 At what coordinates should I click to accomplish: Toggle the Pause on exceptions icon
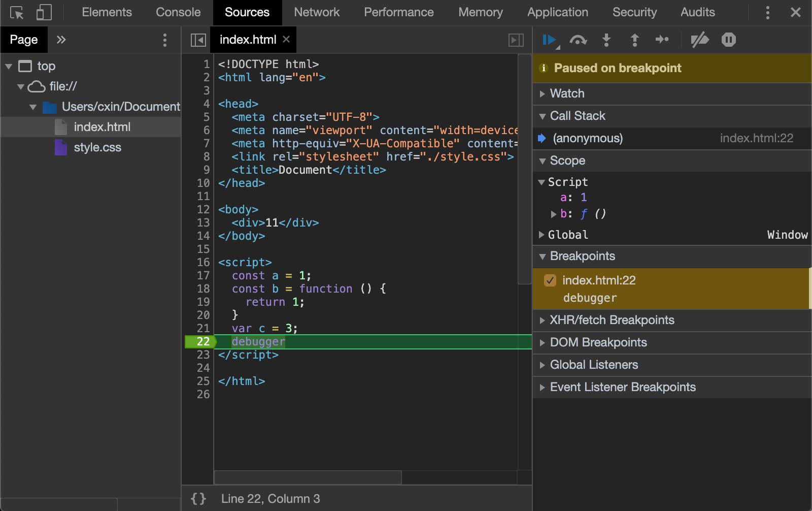point(728,40)
